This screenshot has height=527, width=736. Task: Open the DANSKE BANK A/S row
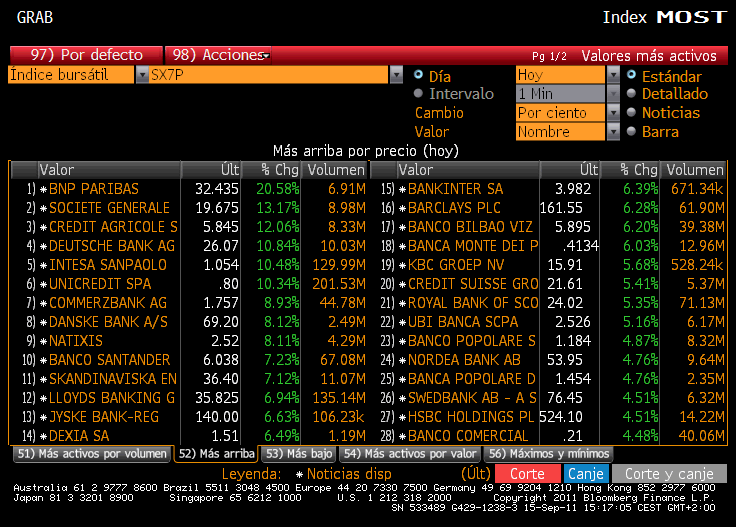point(189,322)
